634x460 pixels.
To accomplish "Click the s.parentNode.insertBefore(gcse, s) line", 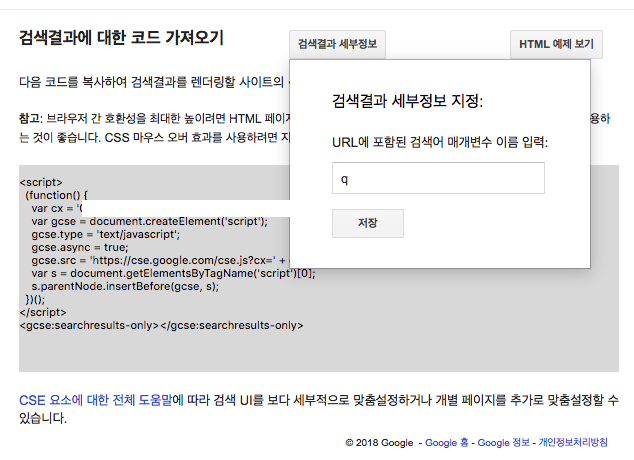I will (125, 286).
